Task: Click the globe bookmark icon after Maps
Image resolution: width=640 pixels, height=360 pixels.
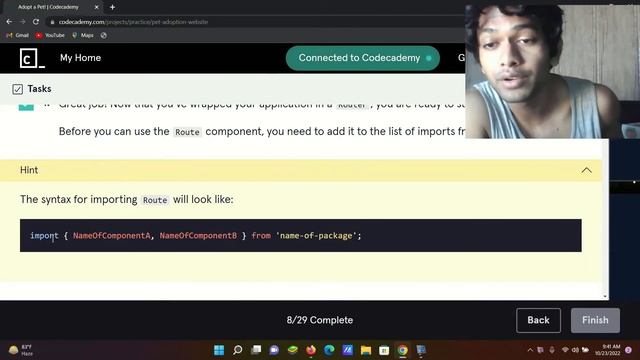Action: coord(104,36)
